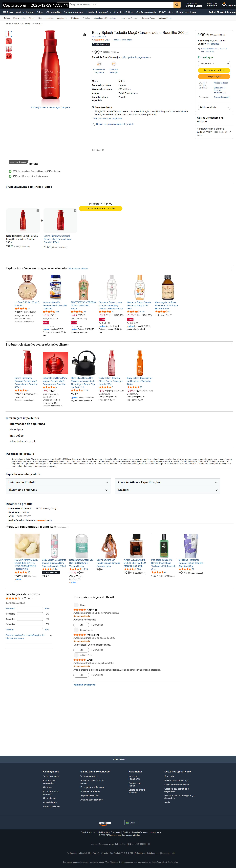Open the Todos hamburger menu
Viewport: 236px width, 868px height.
pos(8,12)
